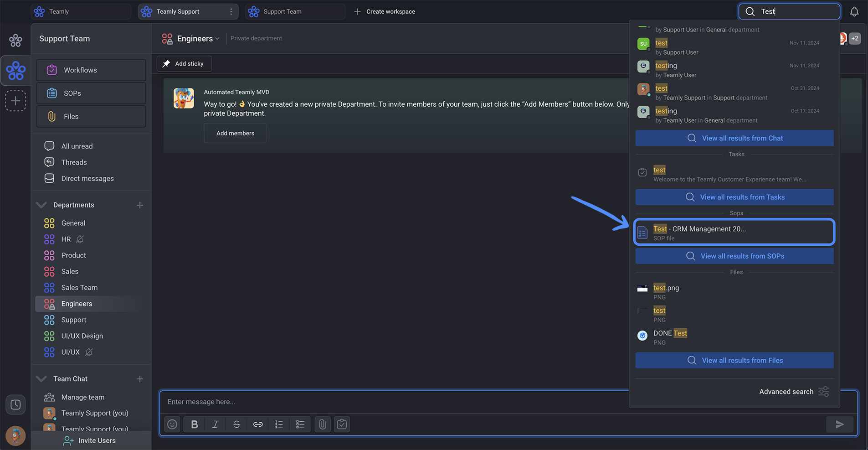Click Create workspace

tap(385, 12)
